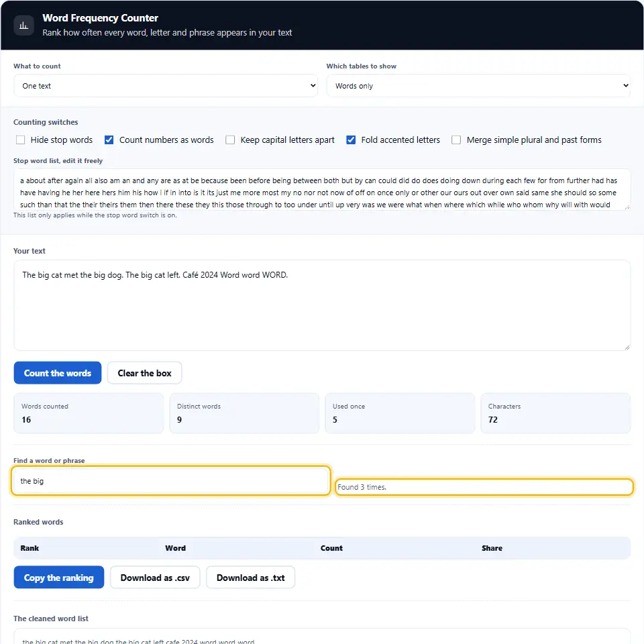Click the cleaned word list heading
The height and width of the screenshot is (644, 644).
pos(51,619)
